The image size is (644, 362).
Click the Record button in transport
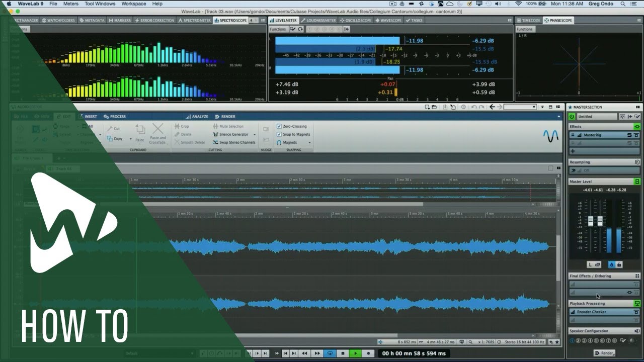click(369, 353)
